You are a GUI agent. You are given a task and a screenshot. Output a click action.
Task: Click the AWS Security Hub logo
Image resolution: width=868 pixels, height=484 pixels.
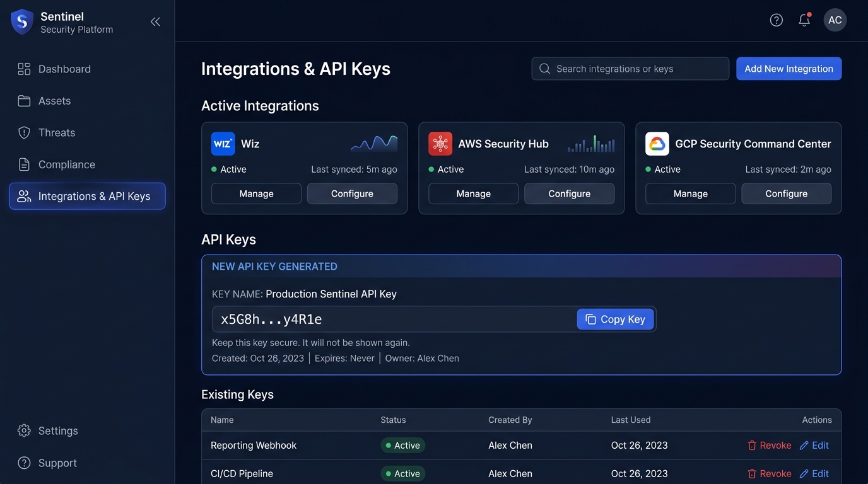point(440,144)
